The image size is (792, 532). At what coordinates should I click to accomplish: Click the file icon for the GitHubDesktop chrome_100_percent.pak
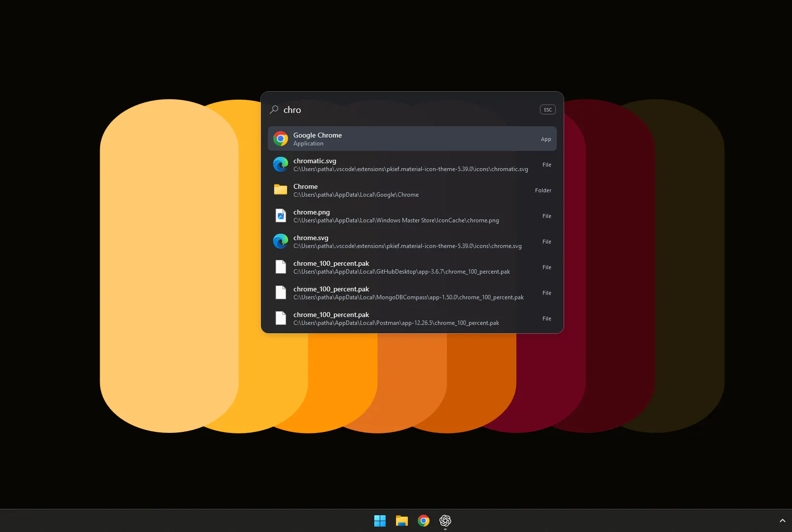[281, 267]
